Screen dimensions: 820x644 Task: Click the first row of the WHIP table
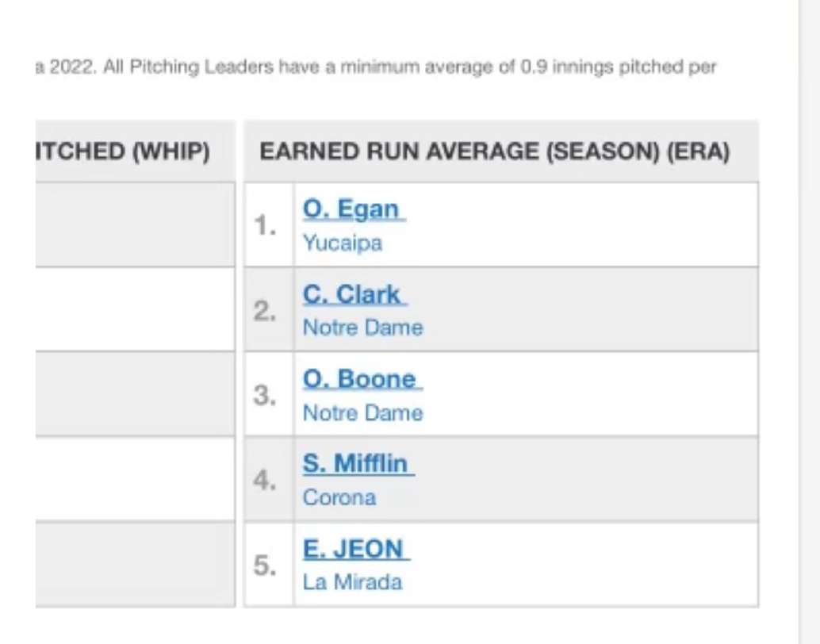[136, 225]
